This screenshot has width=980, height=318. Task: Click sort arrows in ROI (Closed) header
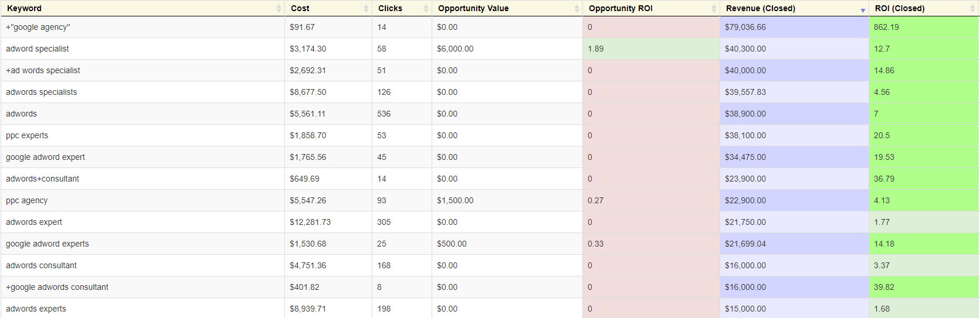973,8
